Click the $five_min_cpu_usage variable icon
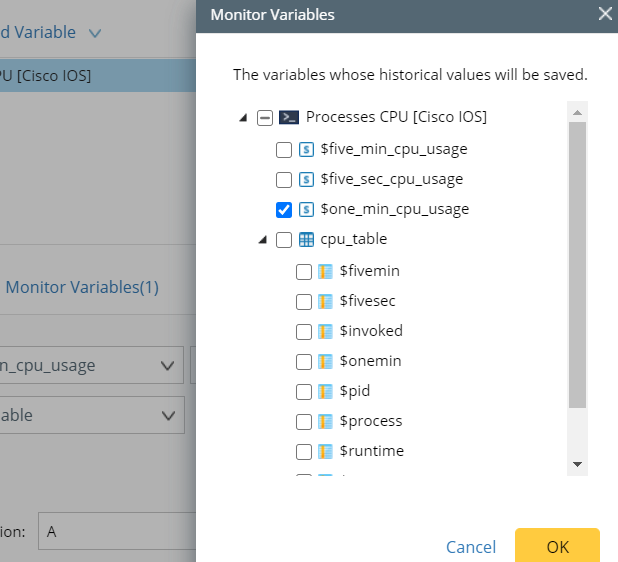618x562 pixels. point(307,150)
